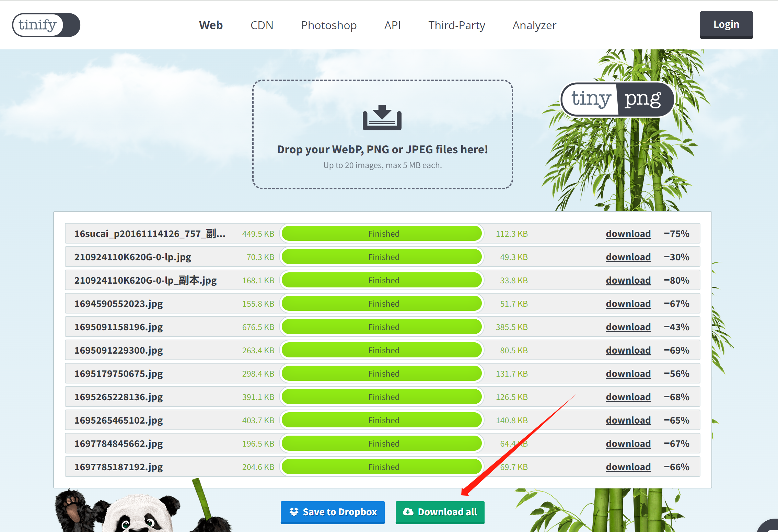Open the Web menu item
This screenshot has width=778, height=532.
[211, 25]
